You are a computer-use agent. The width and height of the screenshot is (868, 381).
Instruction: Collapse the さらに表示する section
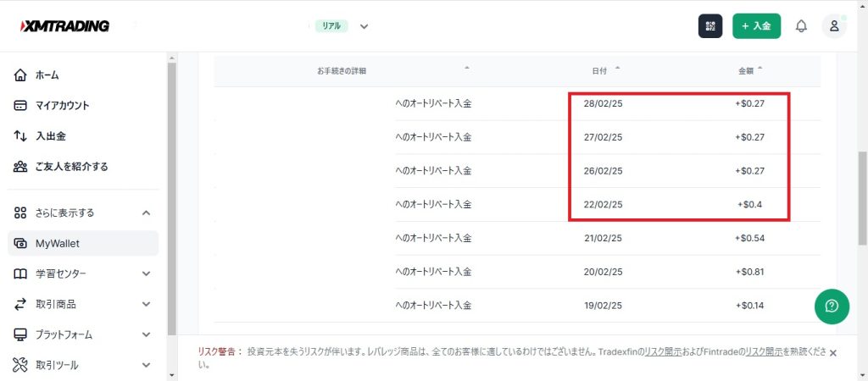146,213
